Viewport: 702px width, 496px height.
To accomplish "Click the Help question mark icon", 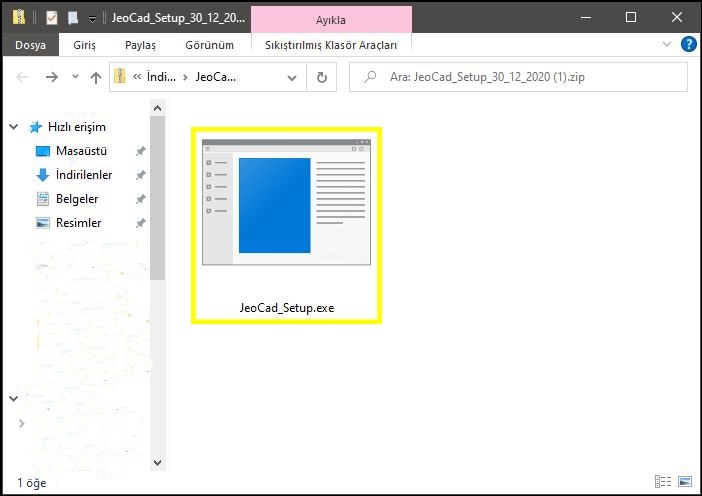I will point(688,44).
